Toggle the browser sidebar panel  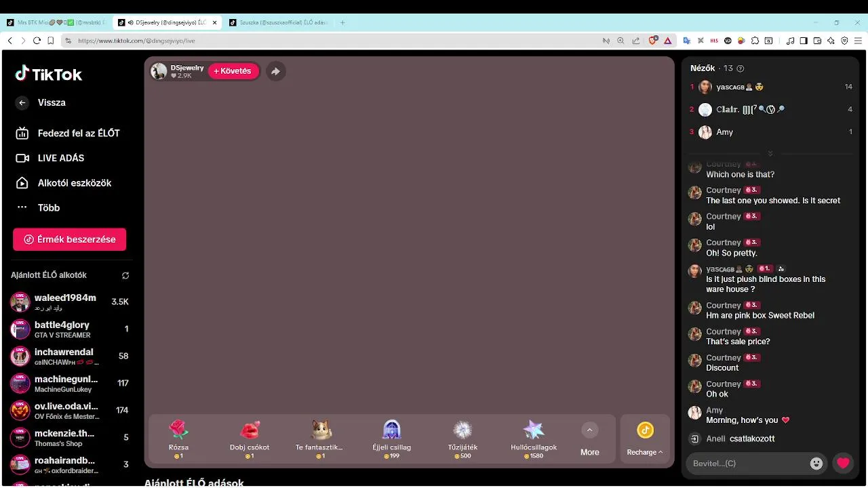click(804, 41)
